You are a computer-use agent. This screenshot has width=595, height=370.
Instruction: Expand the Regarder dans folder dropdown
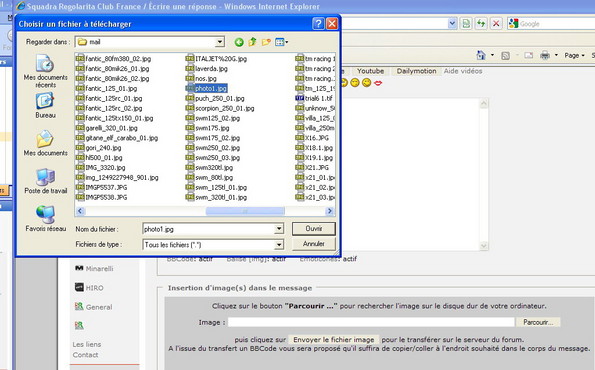click(x=220, y=42)
